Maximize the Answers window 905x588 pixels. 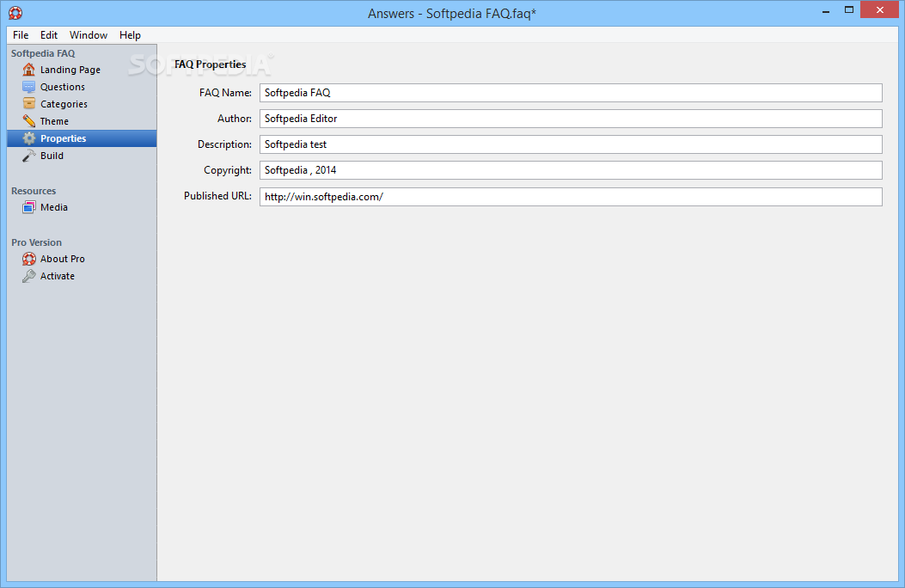coord(849,10)
